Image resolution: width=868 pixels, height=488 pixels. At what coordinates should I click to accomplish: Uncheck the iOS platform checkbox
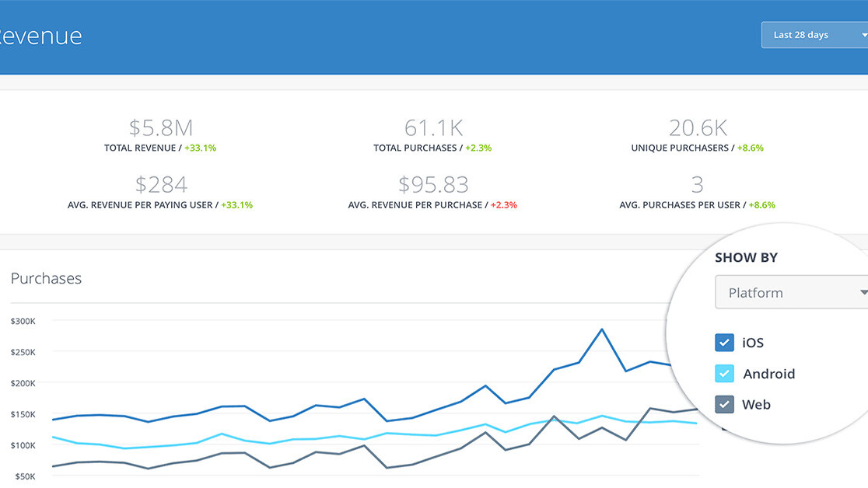(724, 342)
